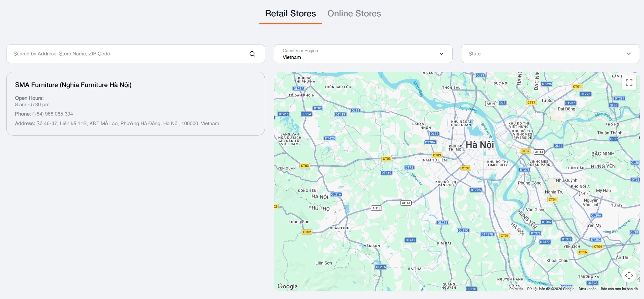This screenshot has height=299, width=644.
Task: Click the Phụng Công label on the map
Action: 530,183
